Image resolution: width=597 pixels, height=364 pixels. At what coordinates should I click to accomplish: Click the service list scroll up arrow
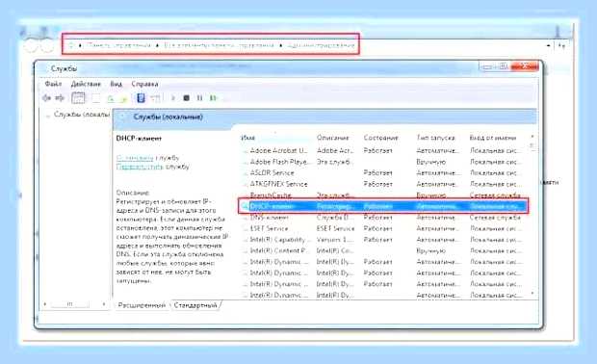(532, 136)
